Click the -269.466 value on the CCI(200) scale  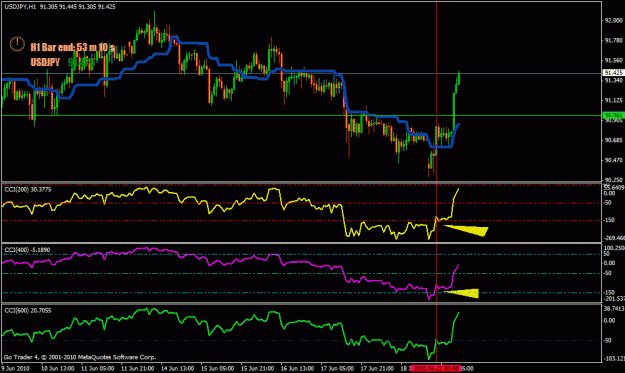614,238
